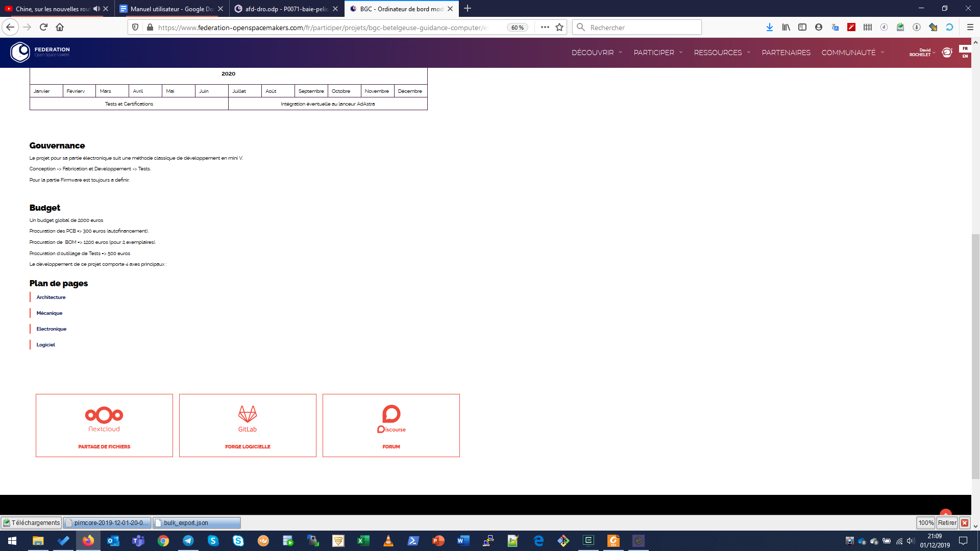Open the Architecture page link

tap(51, 297)
